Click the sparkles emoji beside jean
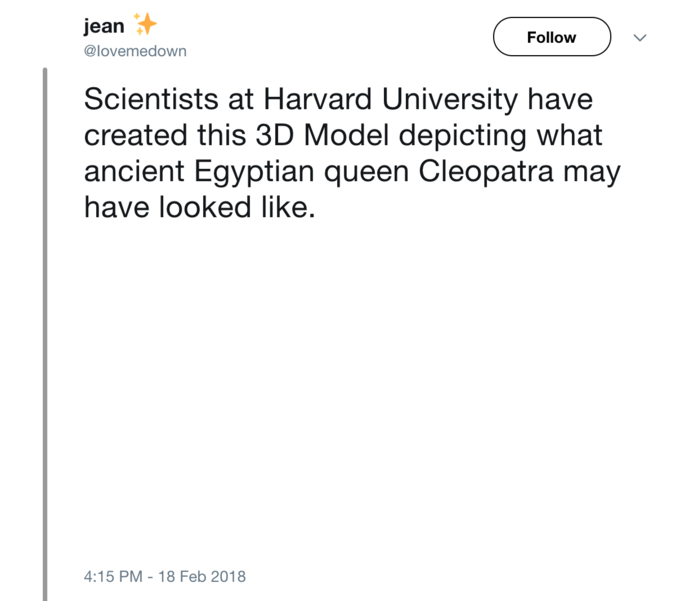Screen dimensions: 680x601 (x=145, y=24)
